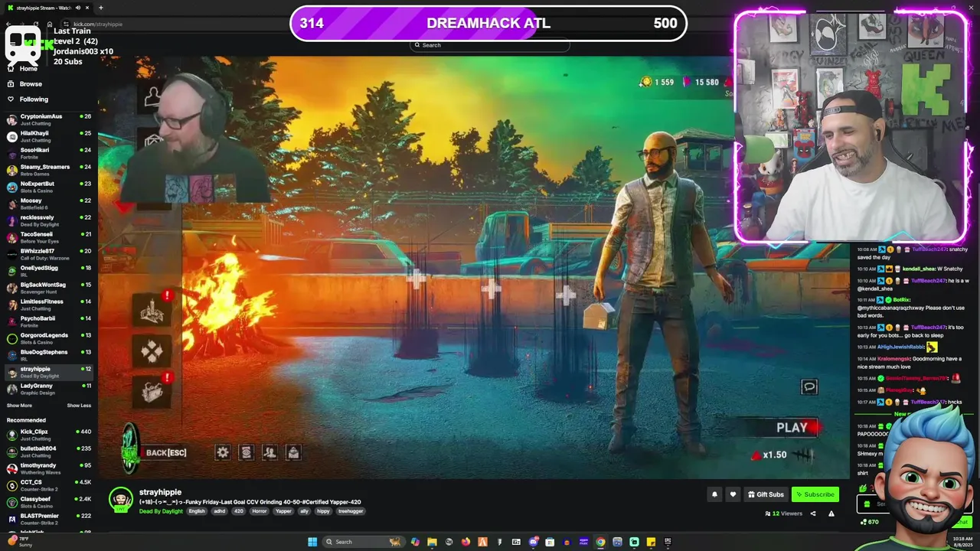The image size is (980, 551).
Task: Open NoExpertBut channel in sidebar
Action: [49, 187]
